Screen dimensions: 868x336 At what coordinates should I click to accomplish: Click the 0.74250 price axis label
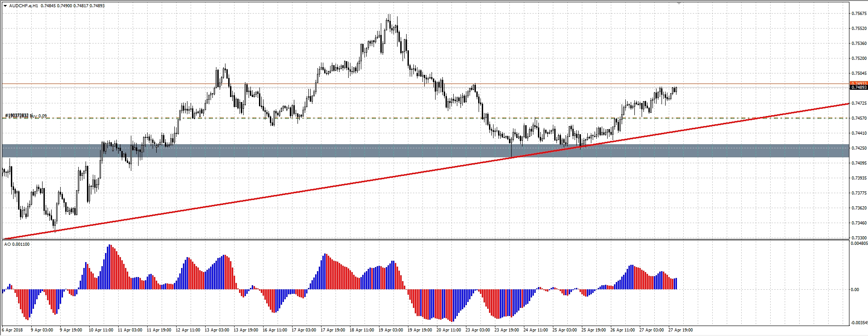coord(859,148)
